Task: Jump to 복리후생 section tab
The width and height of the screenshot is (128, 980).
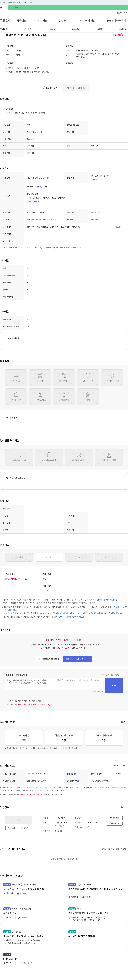Action: coord(75,29)
